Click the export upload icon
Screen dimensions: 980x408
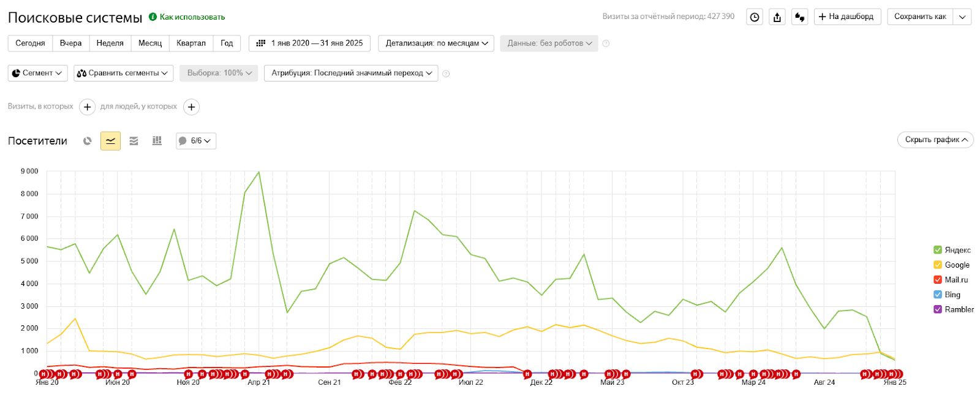[777, 17]
